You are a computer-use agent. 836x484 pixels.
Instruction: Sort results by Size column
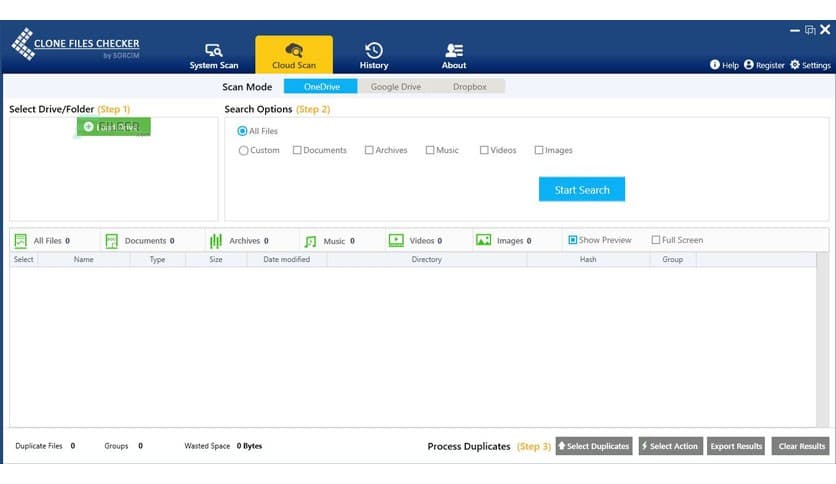(216, 260)
